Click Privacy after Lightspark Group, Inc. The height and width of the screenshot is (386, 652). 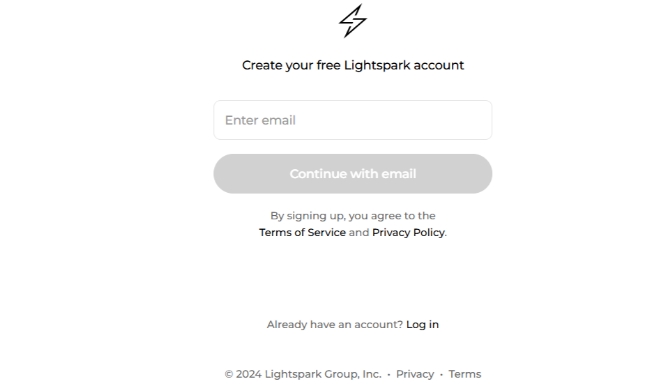pos(415,374)
